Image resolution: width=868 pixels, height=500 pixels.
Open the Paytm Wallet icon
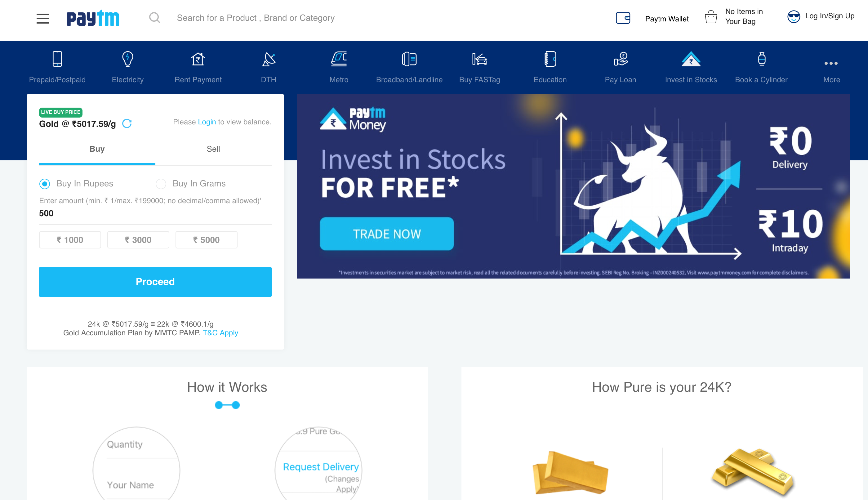623,18
